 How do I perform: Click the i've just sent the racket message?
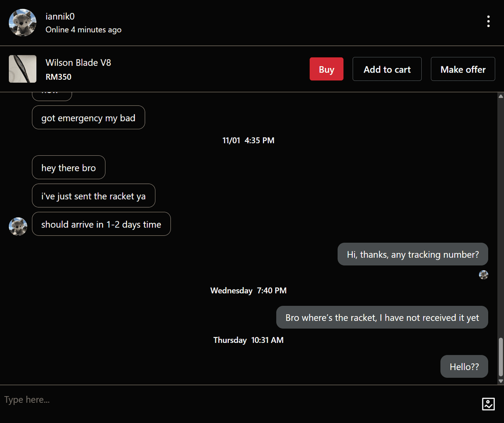pos(93,196)
